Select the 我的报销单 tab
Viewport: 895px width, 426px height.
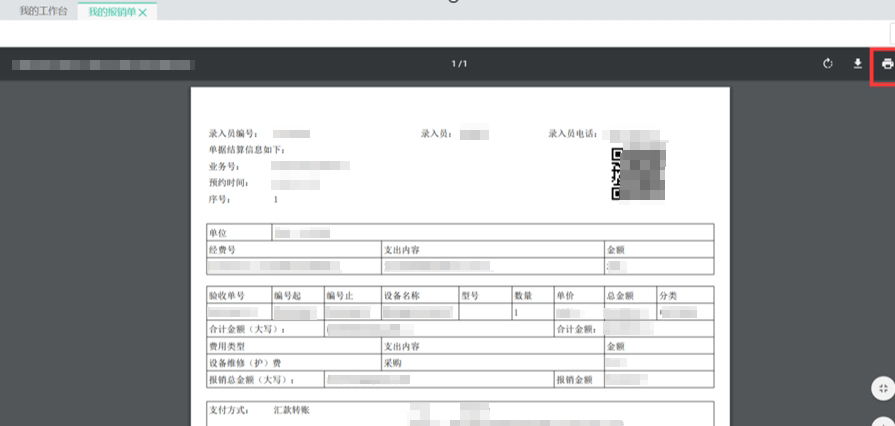point(111,12)
